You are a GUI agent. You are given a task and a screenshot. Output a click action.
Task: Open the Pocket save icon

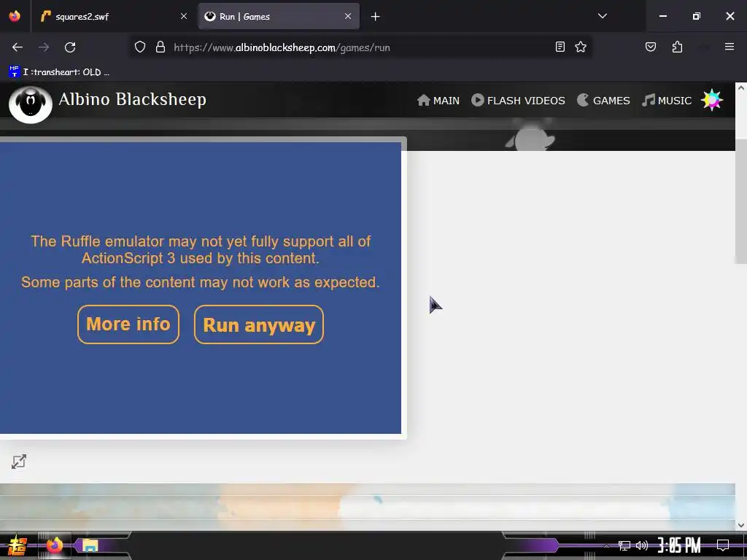pyautogui.click(x=651, y=47)
